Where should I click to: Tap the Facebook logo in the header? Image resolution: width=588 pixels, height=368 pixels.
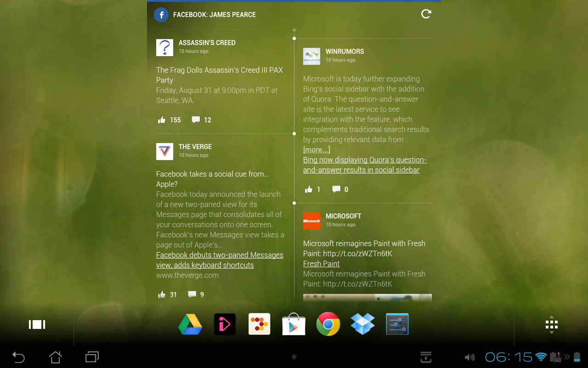coord(161,15)
